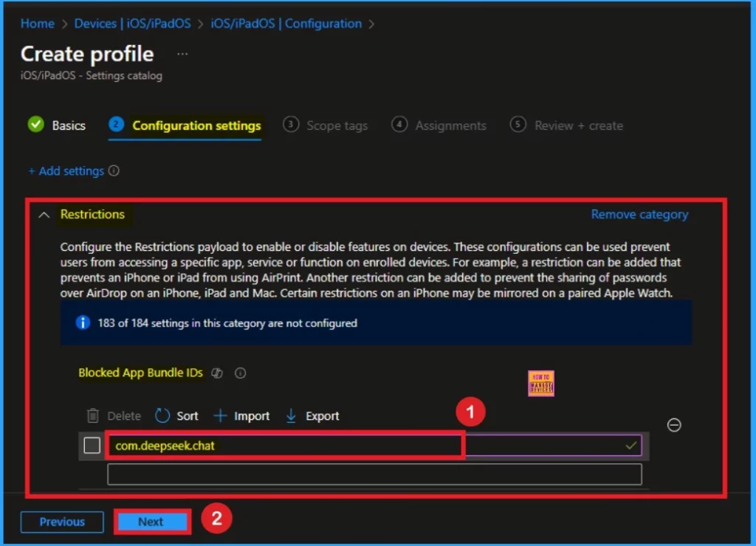The height and width of the screenshot is (546, 756).
Task: Remove the Blocked App Bundle IDs setting with minus icon
Action: (x=674, y=424)
